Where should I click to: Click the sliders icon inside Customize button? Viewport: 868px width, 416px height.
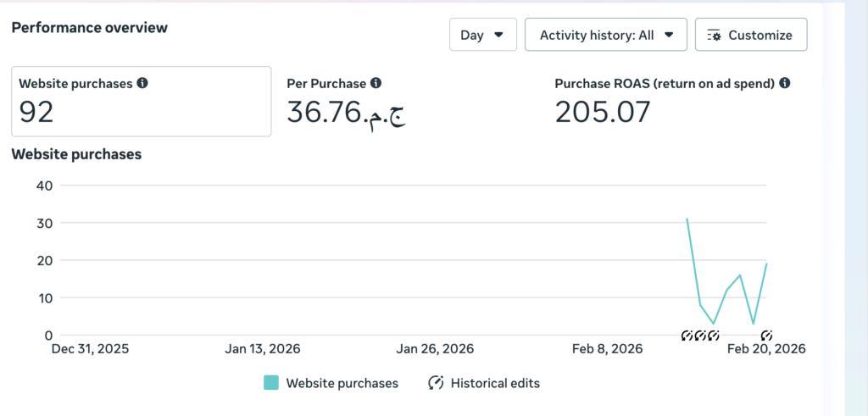tap(714, 36)
